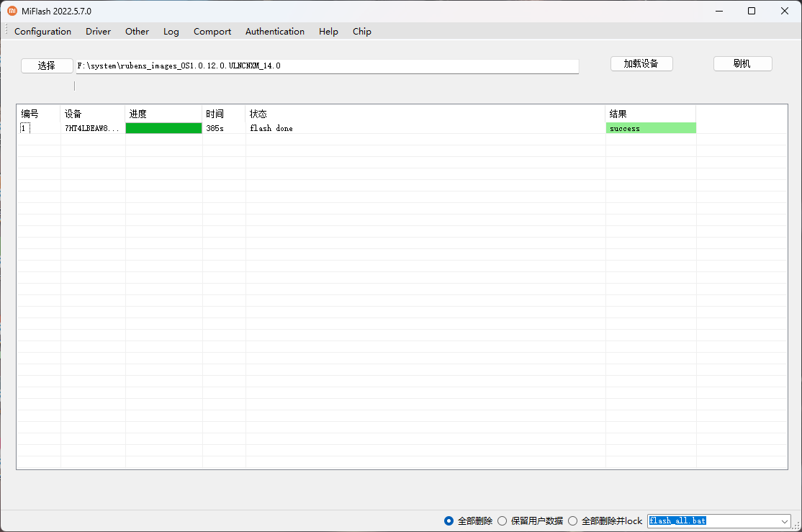This screenshot has width=802, height=532.
Task: Click the 编号 column header
Action: (x=39, y=114)
